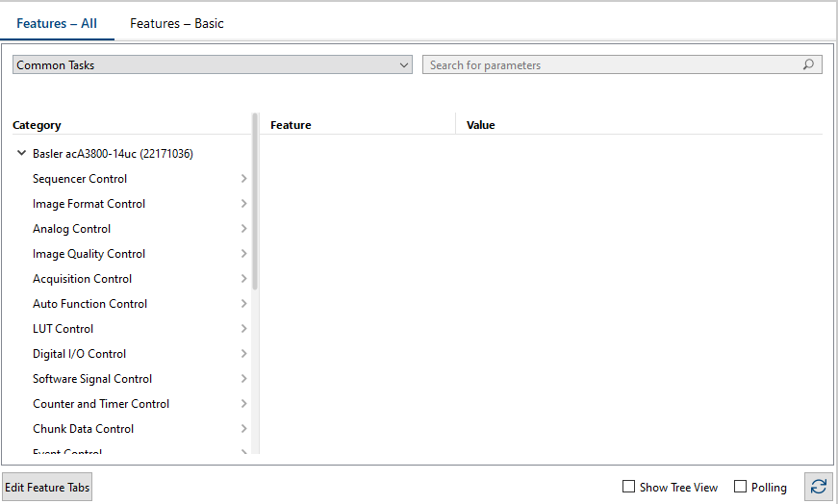838x504 pixels.
Task: Select the Digital I/O Control category
Action: (79, 354)
